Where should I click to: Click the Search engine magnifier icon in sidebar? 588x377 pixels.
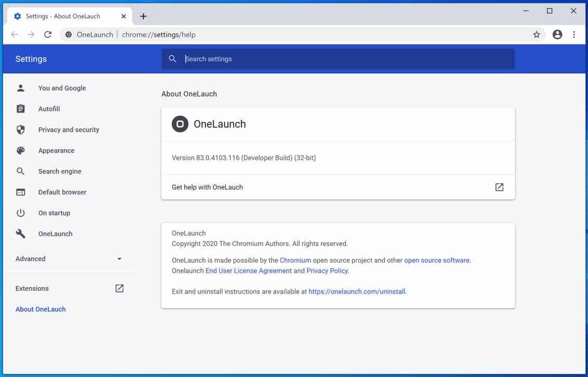[x=21, y=171]
